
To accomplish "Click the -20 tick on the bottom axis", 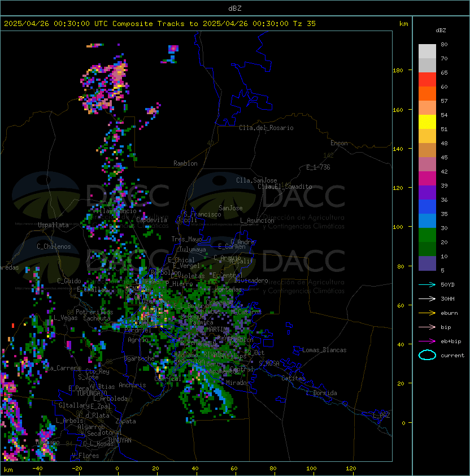I will pyautogui.click(x=77, y=469).
